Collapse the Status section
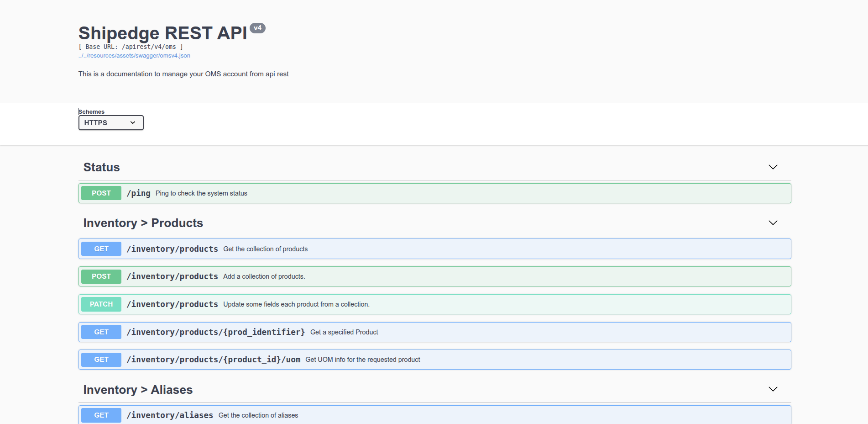 pos(773,167)
